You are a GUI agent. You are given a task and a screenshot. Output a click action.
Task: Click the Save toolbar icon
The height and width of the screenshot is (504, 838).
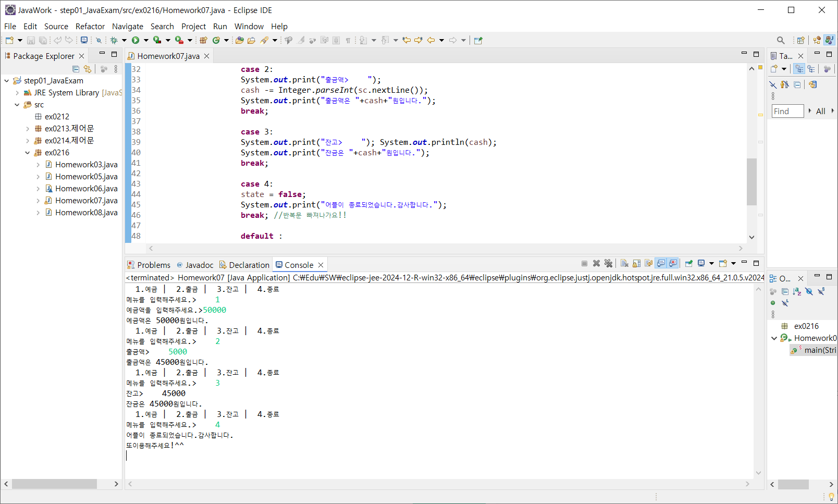pos(31,40)
